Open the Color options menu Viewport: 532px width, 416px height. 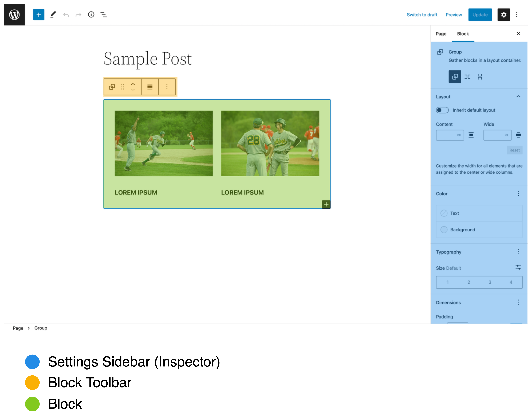point(518,193)
